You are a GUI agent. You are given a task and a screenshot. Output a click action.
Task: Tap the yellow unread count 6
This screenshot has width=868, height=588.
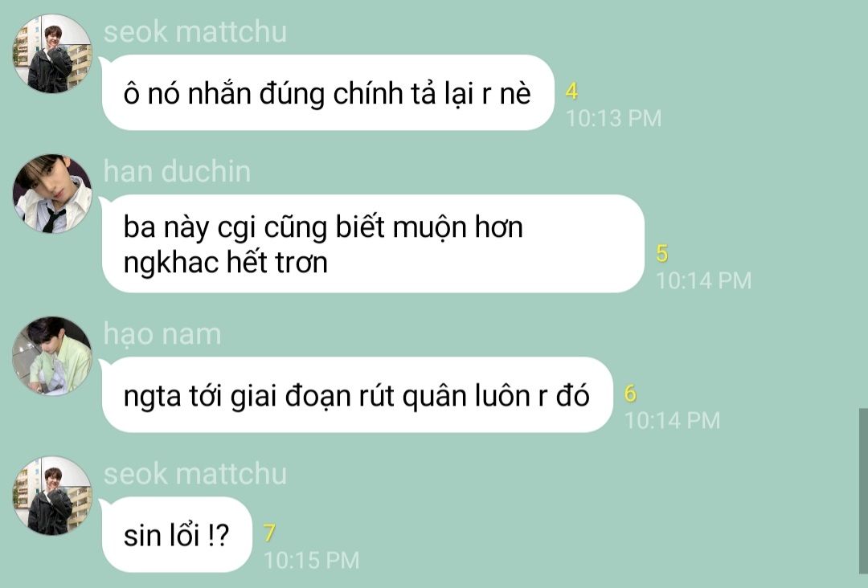(x=631, y=394)
